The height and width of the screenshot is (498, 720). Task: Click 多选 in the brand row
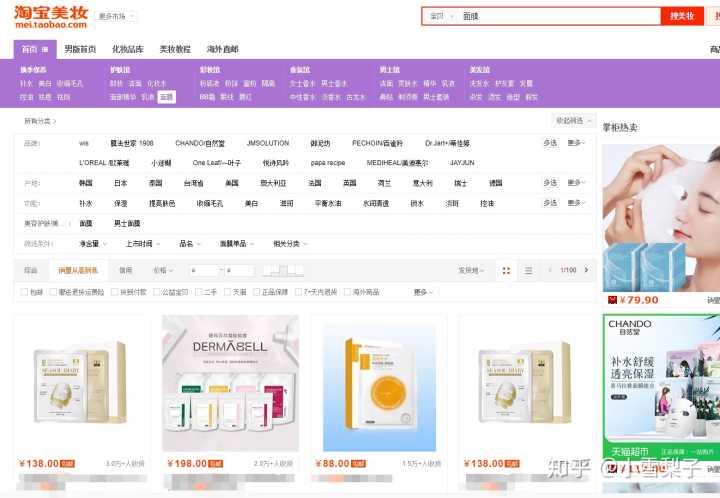550,143
